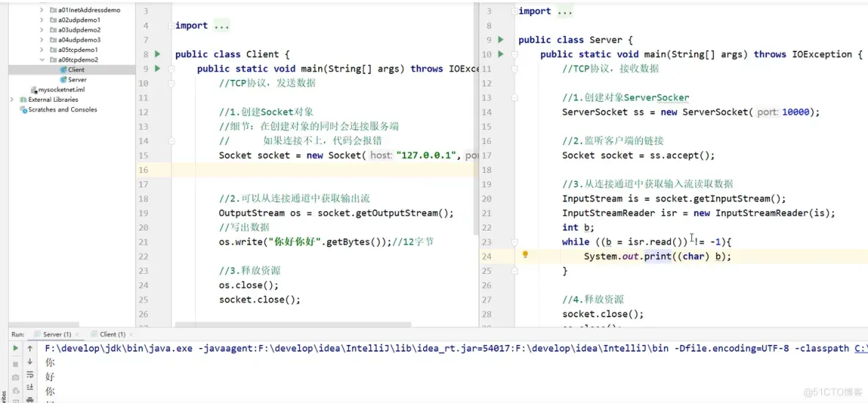Collapse Client main method fold marker at line 9
The height and width of the screenshot is (403, 868).
[x=171, y=69]
